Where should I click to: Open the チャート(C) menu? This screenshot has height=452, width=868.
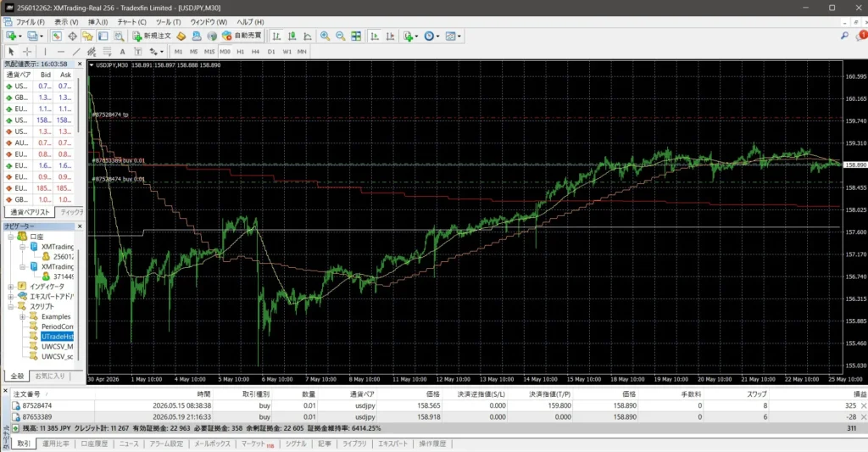coord(131,21)
